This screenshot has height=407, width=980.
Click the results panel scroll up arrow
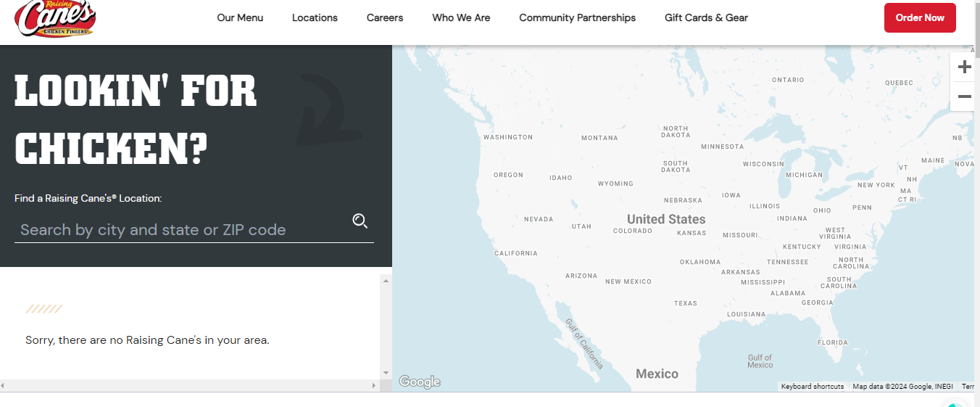coord(386,280)
